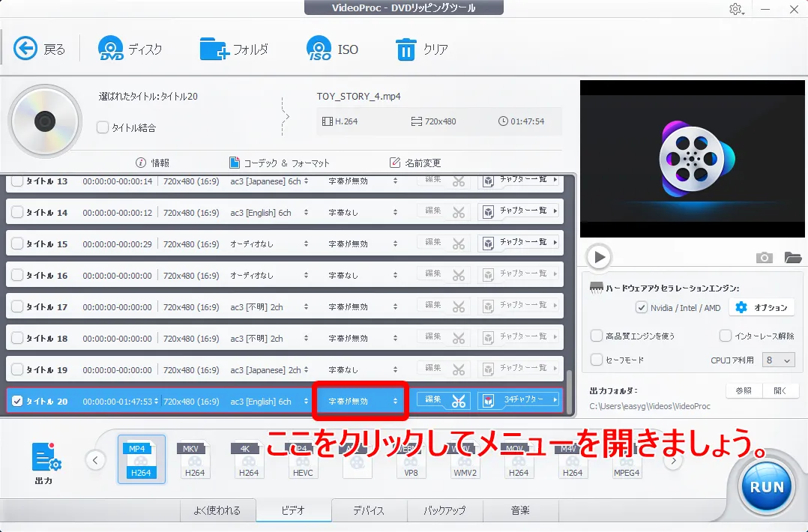Check the Title 19 checkbox
This screenshot has height=532, width=808.
point(17,369)
